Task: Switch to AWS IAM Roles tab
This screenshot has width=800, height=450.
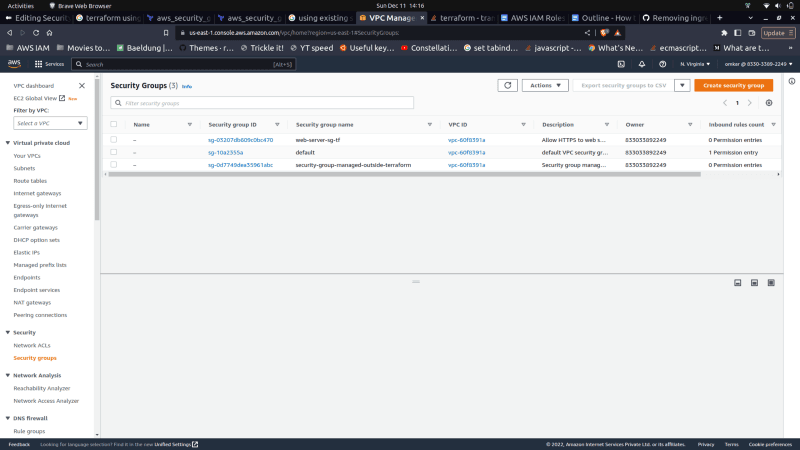Action: (532, 18)
